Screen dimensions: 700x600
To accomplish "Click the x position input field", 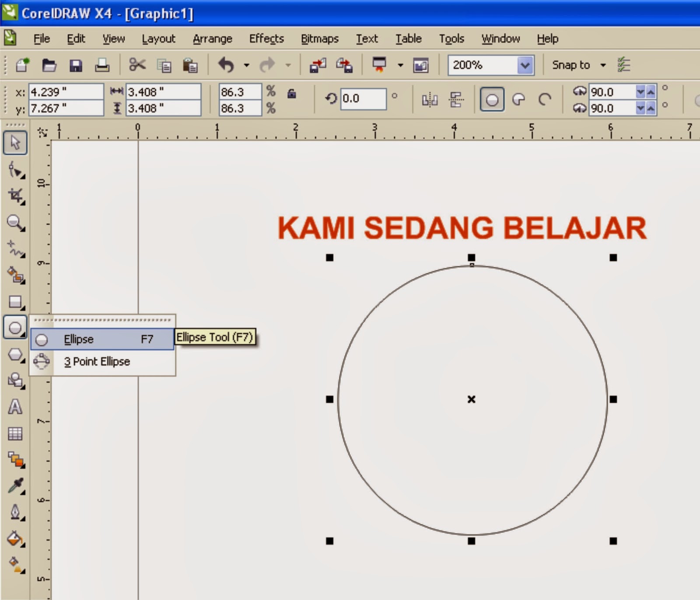I will [66, 91].
